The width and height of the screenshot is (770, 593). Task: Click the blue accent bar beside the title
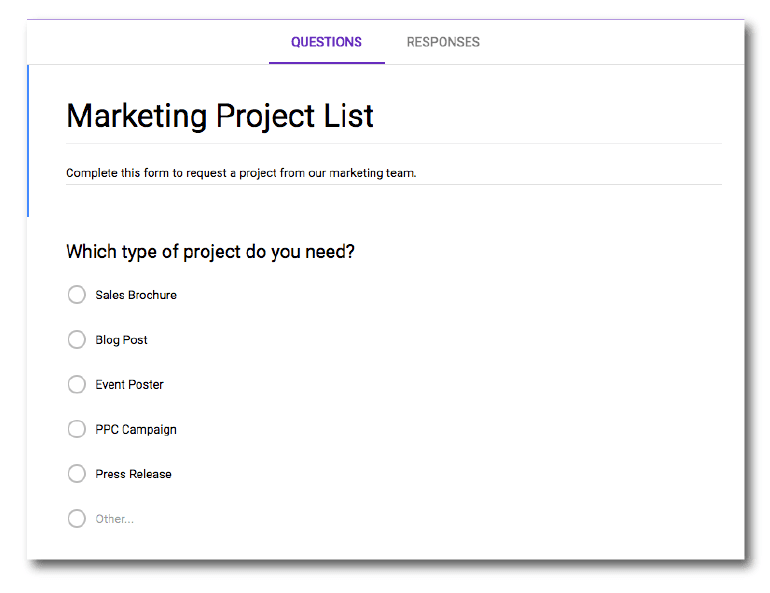click(28, 140)
